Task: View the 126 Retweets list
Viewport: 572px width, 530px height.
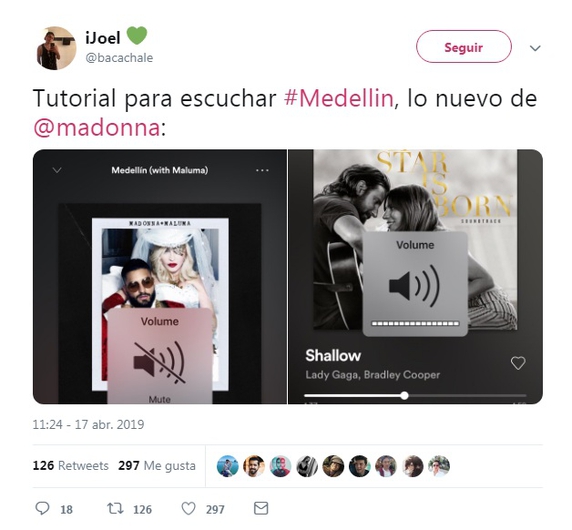Action: pyautogui.click(x=70, y=465)
